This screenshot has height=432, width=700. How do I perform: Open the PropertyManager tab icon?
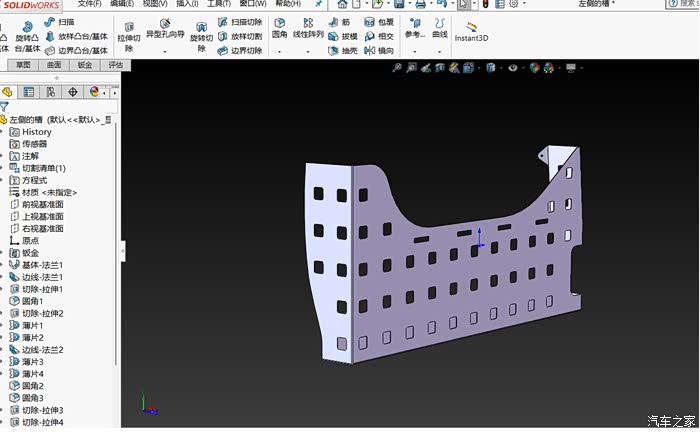click(28, 92)
